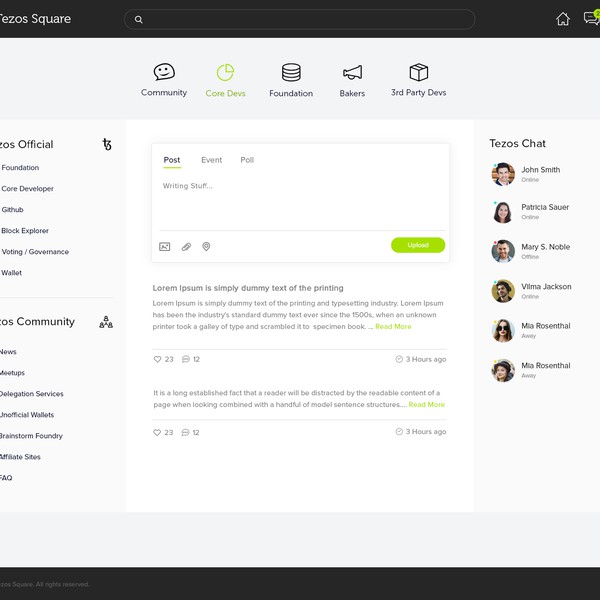Open the Lorem Ipsum post title
Image resolution: width=600 pixels, height=600 pixels.
tap(248, 288)
